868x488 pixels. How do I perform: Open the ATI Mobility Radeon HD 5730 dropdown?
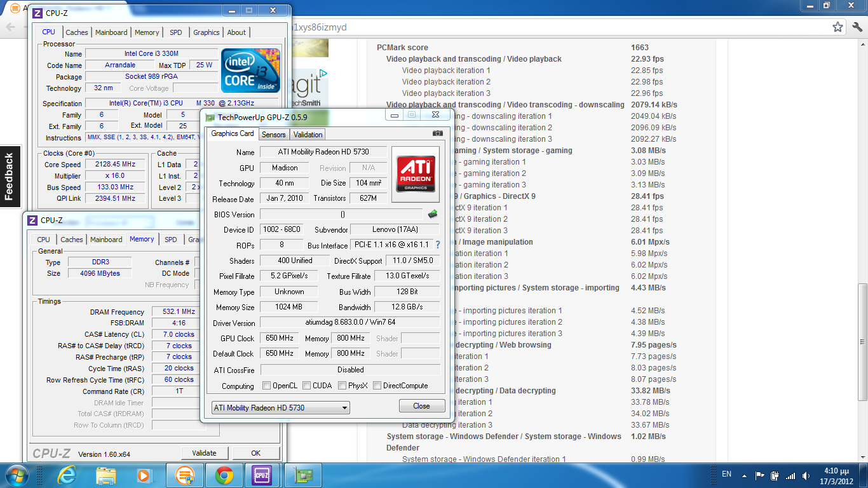point(281,408)
